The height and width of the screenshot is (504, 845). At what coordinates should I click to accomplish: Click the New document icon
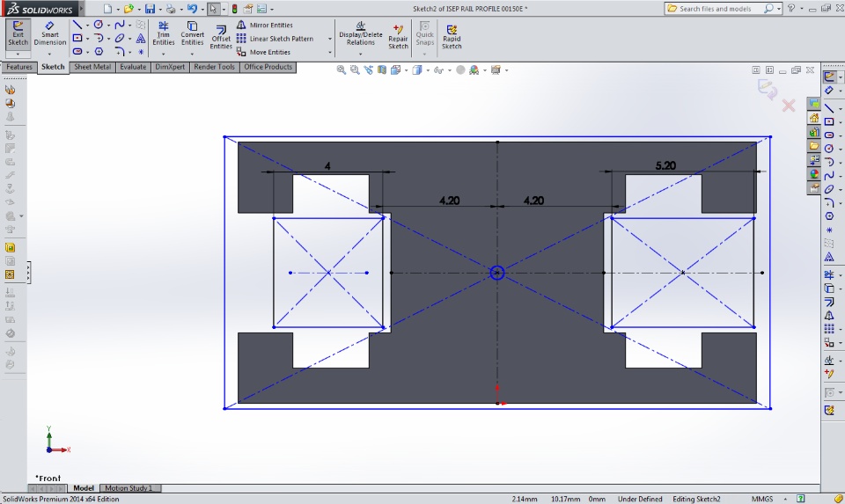tap(107, 9)
